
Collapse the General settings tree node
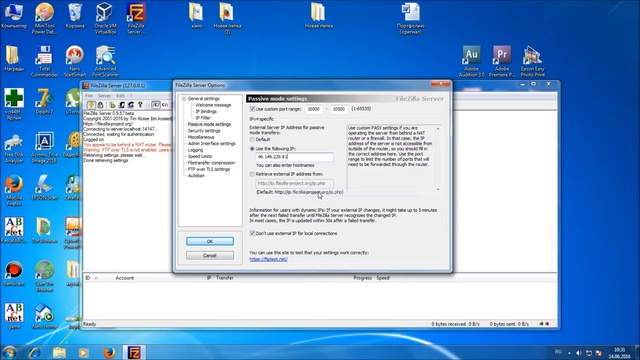[184, 99]
